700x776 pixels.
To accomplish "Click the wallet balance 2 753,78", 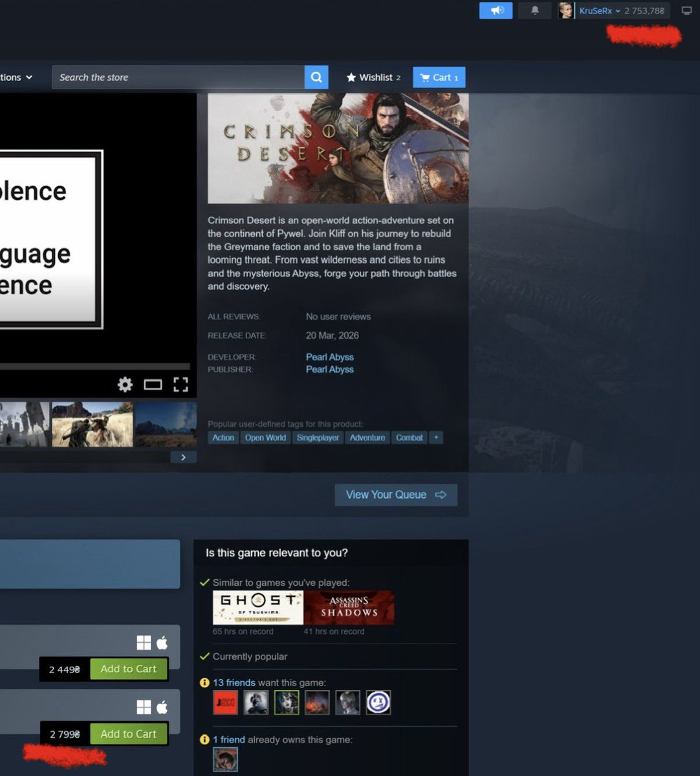I will 644,11.
